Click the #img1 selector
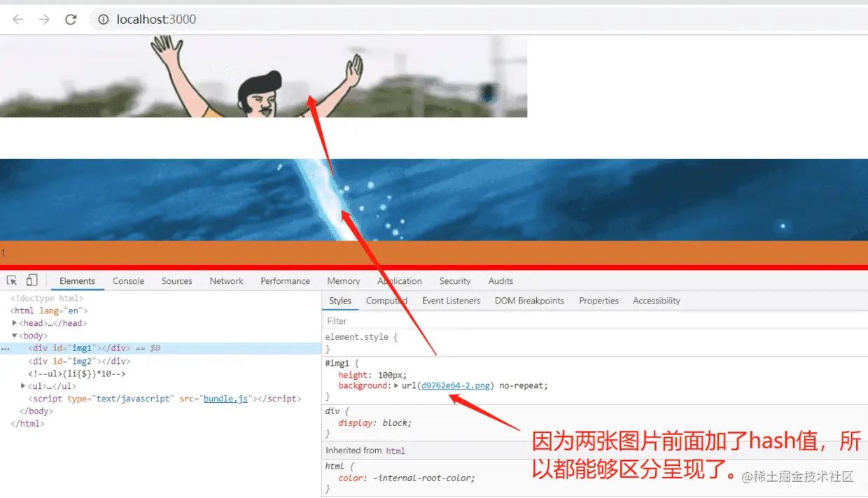868x498 pixels. (339, 364)
